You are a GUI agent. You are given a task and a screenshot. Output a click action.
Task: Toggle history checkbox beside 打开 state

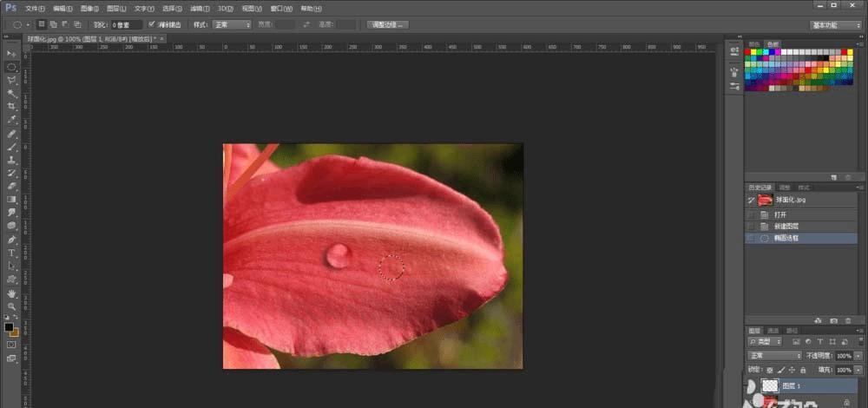pyautogui.click(x=751, y=214)
